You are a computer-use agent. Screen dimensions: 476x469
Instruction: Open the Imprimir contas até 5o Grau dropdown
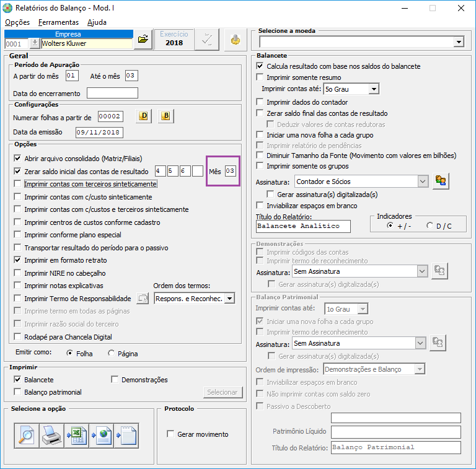click(374, 89)
